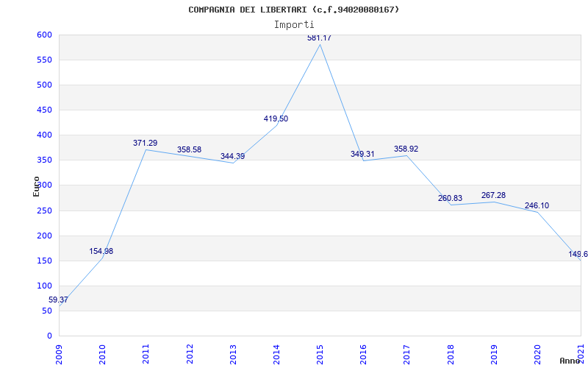
Task: Click the x-axis year 2010
Action: [x=103, y=354]
